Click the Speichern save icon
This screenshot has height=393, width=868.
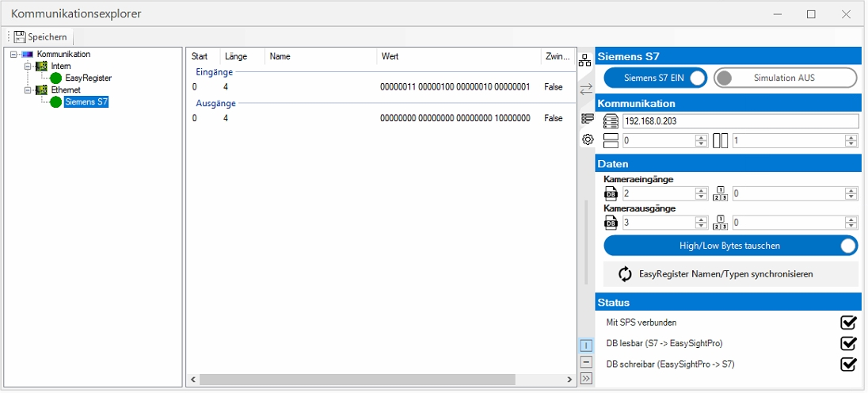(x=20, y=36)
